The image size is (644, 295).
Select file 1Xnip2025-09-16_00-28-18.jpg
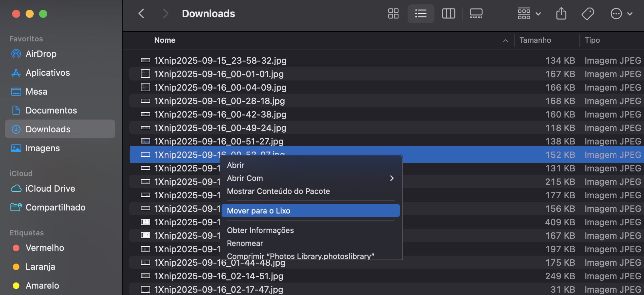tap(220, 101)
